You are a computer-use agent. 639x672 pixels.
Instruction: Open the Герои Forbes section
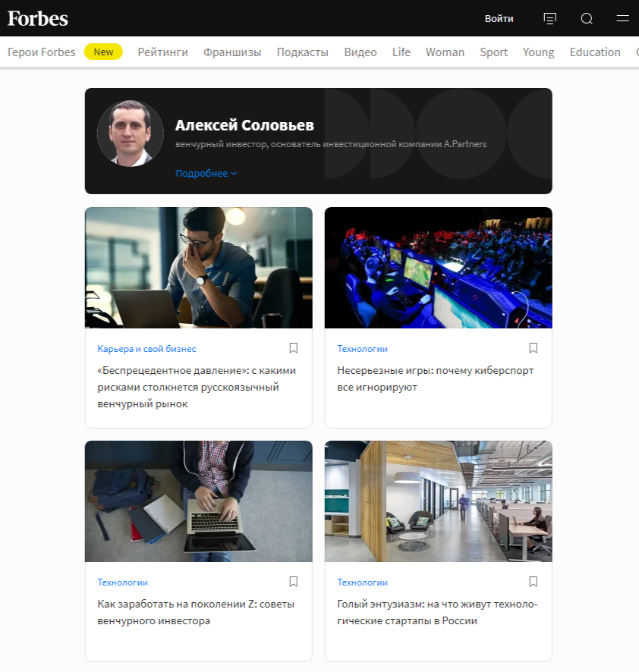point(41,52)
